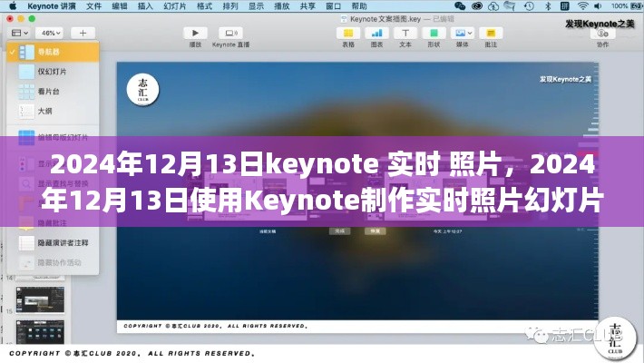
Task: Choose 隐藏演讲者注释 in view menu
Action: 53,243
